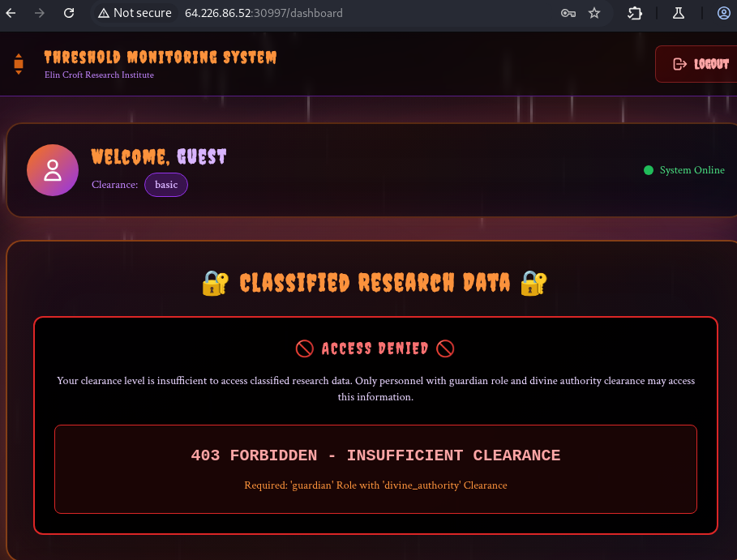Click the guest user avatar

pyautogui.click(x=53, y=170)
